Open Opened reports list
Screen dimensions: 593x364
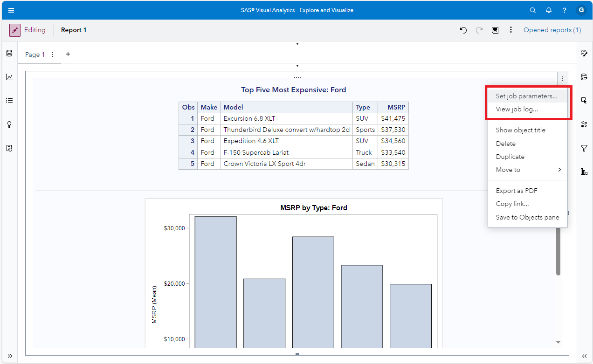[552, 30]
